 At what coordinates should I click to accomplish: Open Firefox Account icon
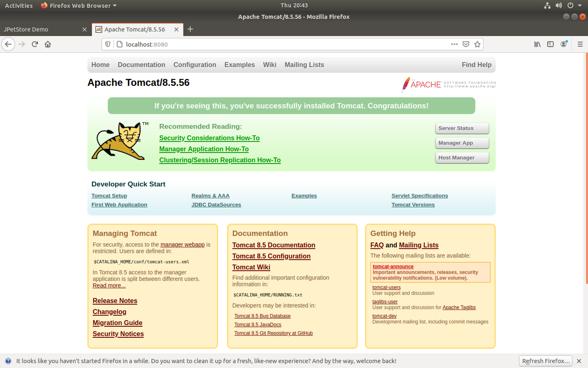click(564, 44)
